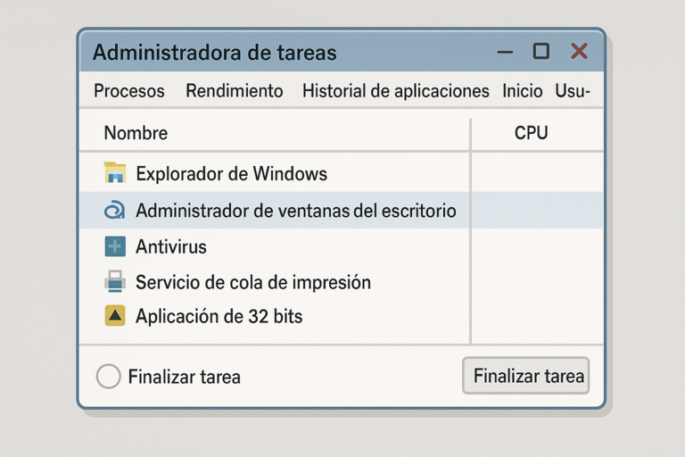Select Servicio de cola de impresión
This screenshot has width=685, height=457.
pos(253,282)
